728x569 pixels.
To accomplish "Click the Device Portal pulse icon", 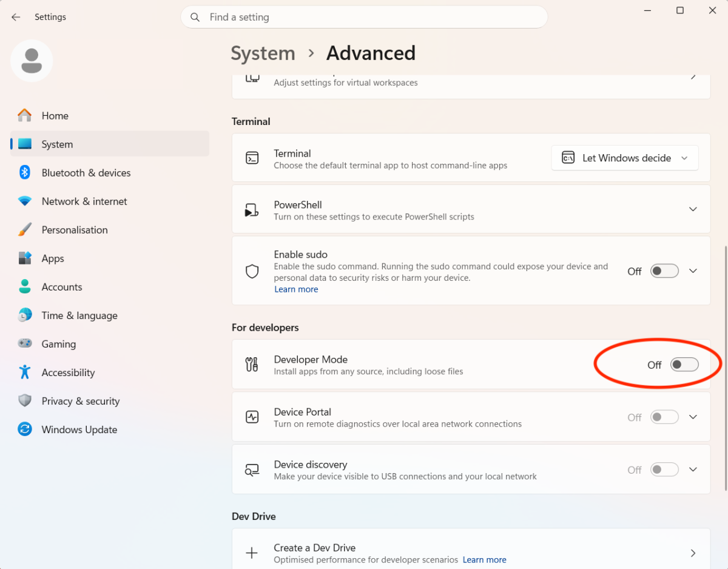I will click(252, 417).
